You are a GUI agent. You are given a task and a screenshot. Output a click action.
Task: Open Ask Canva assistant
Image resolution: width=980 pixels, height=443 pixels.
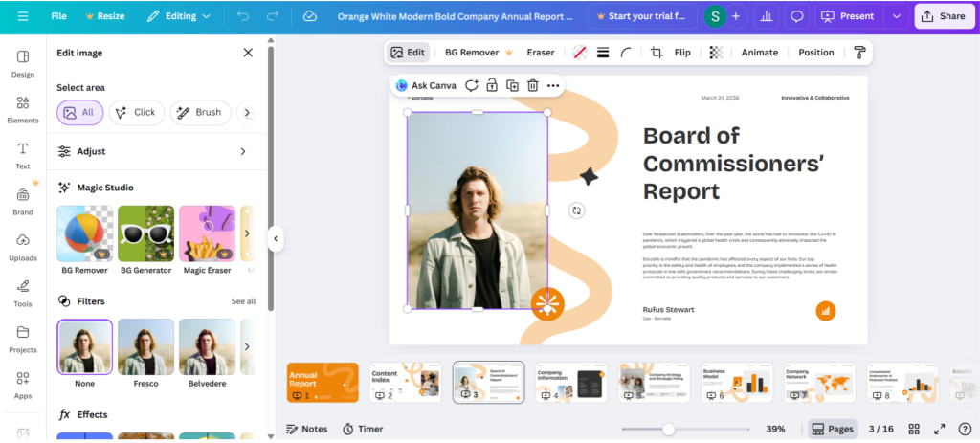click(x=426, y=85)
